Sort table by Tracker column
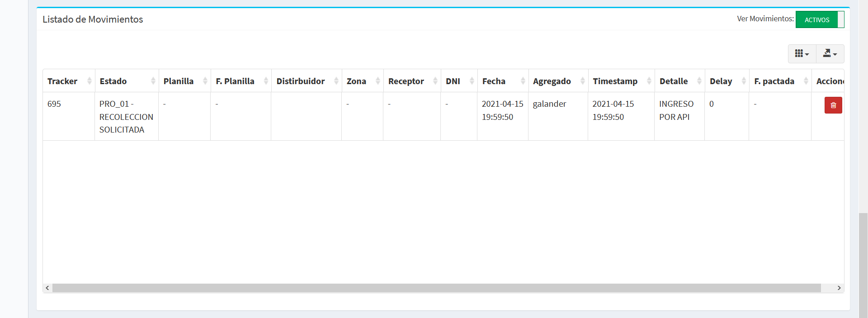This screenshot has width=868, height=318. pos(69,81)
